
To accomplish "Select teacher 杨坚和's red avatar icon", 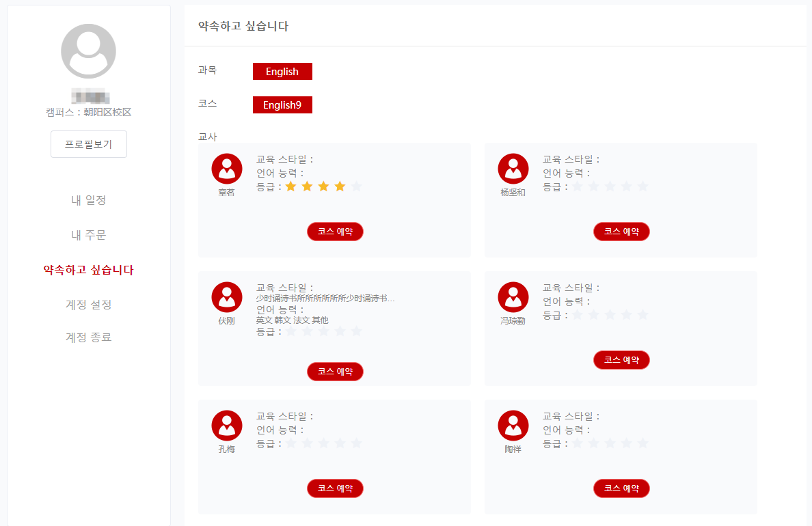I will click(x=513, y=169).
